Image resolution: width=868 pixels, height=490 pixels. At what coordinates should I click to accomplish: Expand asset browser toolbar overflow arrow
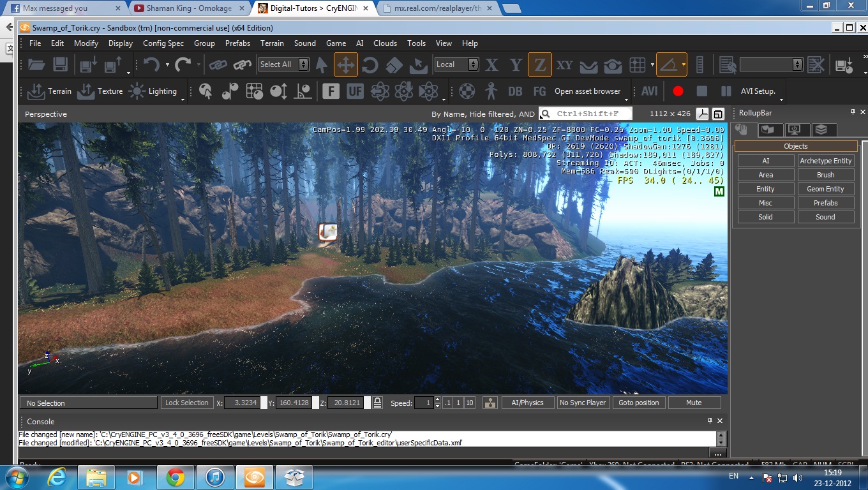627,100
